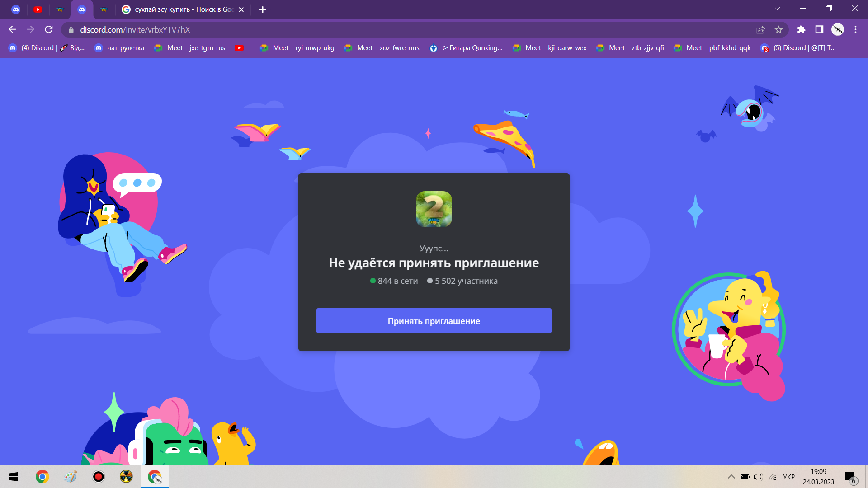Open Meet – kji-oarw-wex bookmark
Screen dimensions: 868x488
(550, 48)
